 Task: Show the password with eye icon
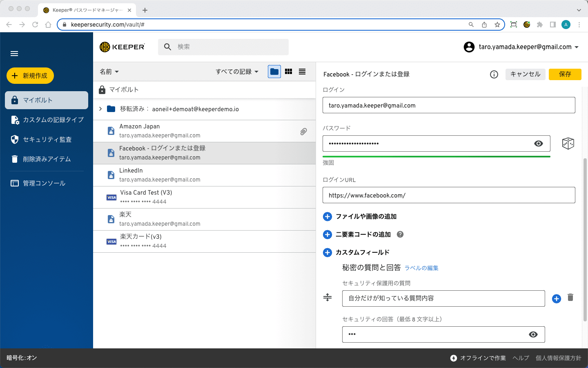[539, 144]
